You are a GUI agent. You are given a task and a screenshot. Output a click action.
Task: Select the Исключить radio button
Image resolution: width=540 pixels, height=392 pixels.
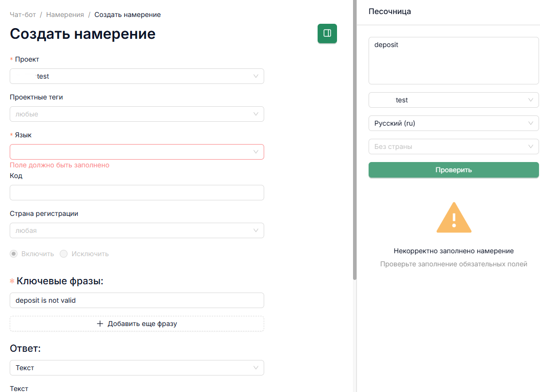[x=64, y=254]
